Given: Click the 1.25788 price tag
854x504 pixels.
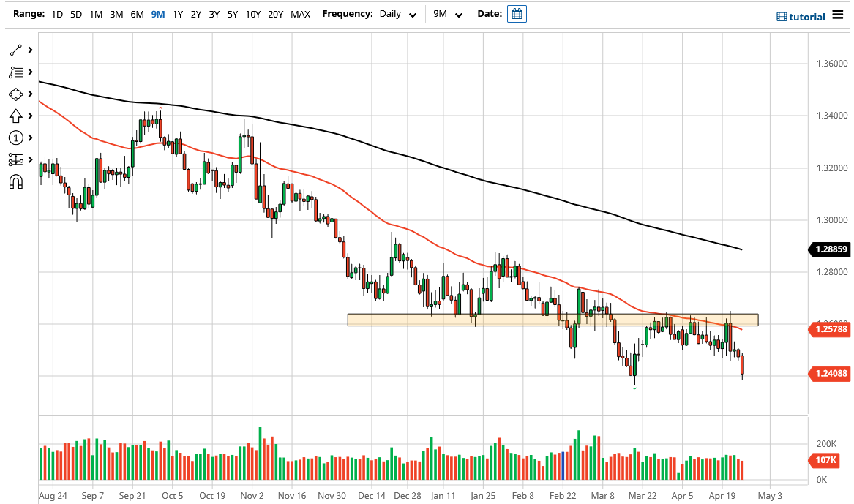Looking at the screenshot, I should [x=830, y=330].
